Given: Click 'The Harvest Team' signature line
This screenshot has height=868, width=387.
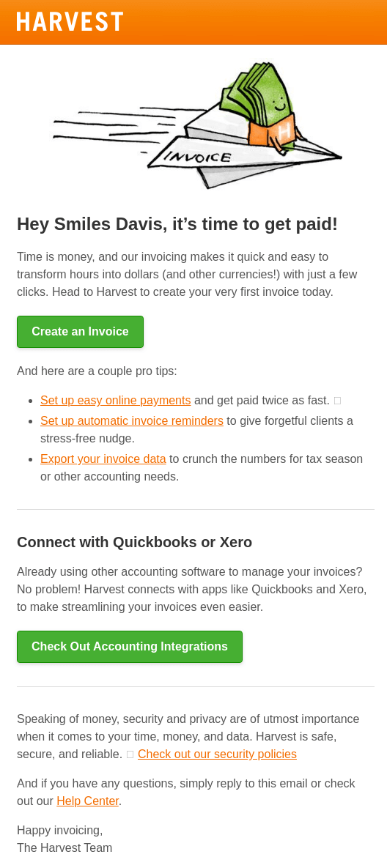Looking at the screenshot, I should pyautogui.click(x=64, y=847).
